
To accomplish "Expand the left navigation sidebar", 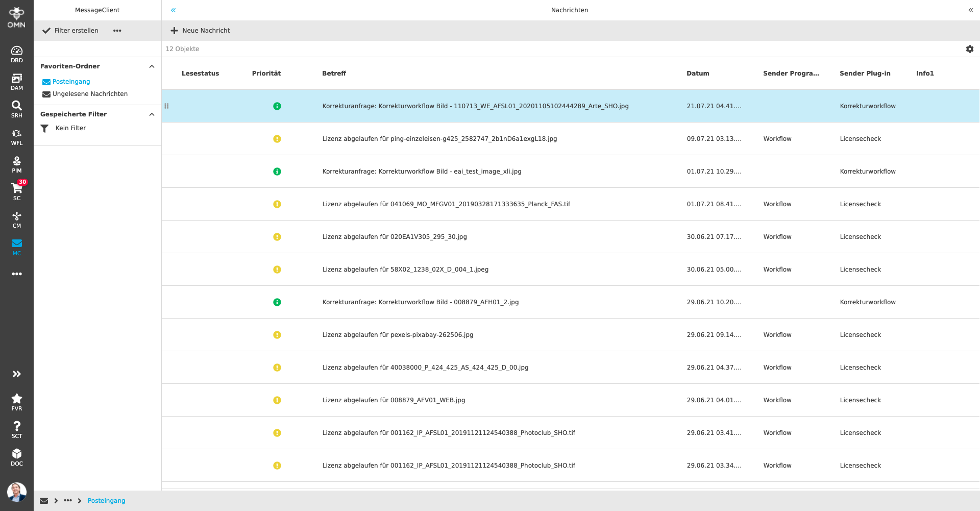I will coord(17,374).
